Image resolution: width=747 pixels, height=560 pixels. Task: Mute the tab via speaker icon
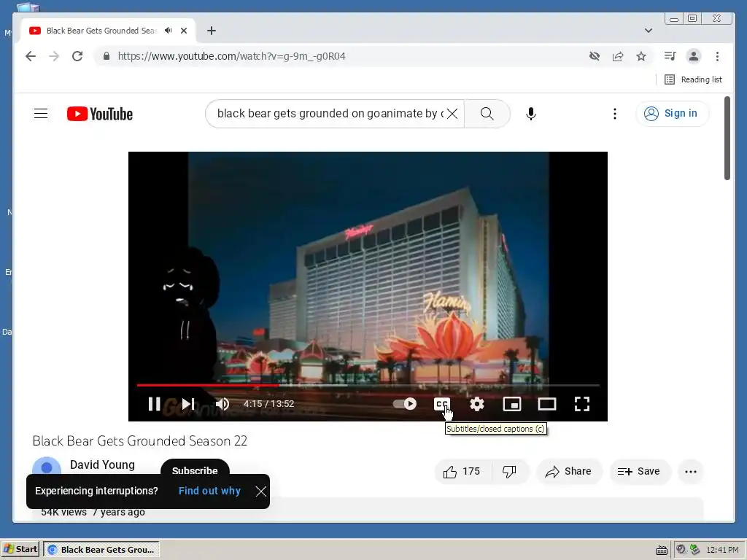169,31
